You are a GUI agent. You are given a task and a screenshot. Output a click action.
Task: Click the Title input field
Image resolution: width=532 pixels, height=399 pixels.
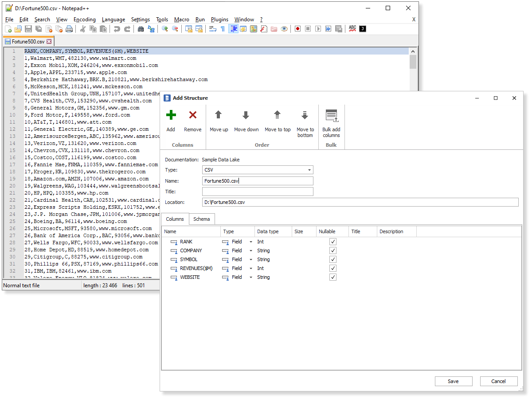[258, 192]
